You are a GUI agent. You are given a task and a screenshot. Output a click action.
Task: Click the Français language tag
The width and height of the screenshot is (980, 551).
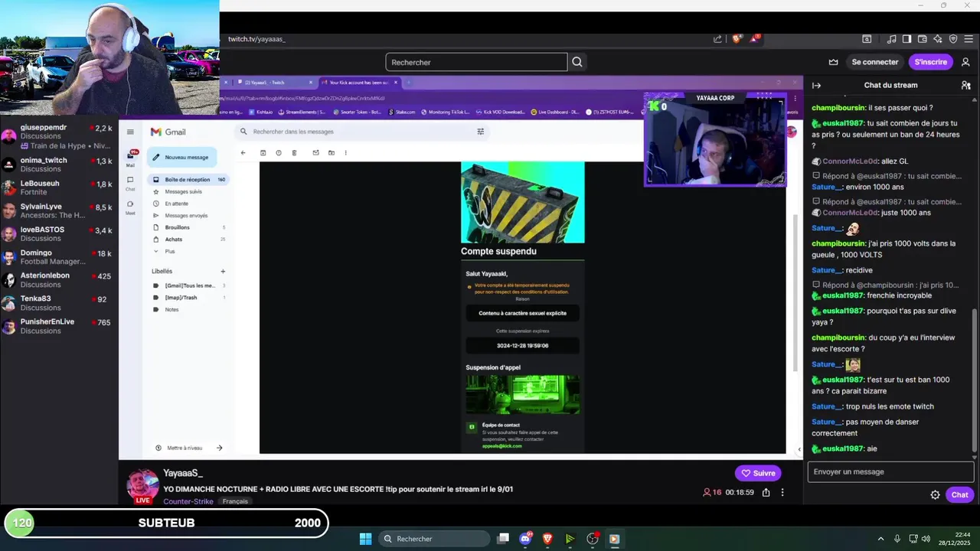pyautogui.click(x=235, y=501)
